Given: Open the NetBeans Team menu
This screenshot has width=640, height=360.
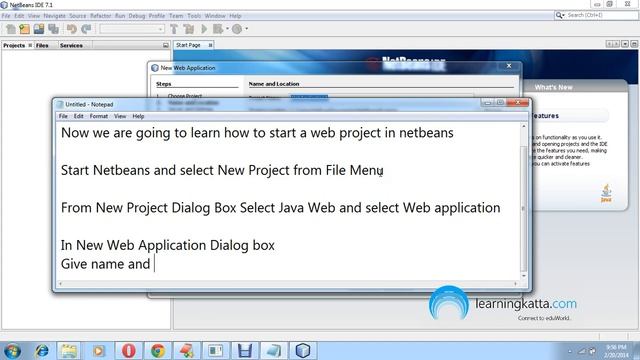Looking at the screenshot, I should point(176,16).
